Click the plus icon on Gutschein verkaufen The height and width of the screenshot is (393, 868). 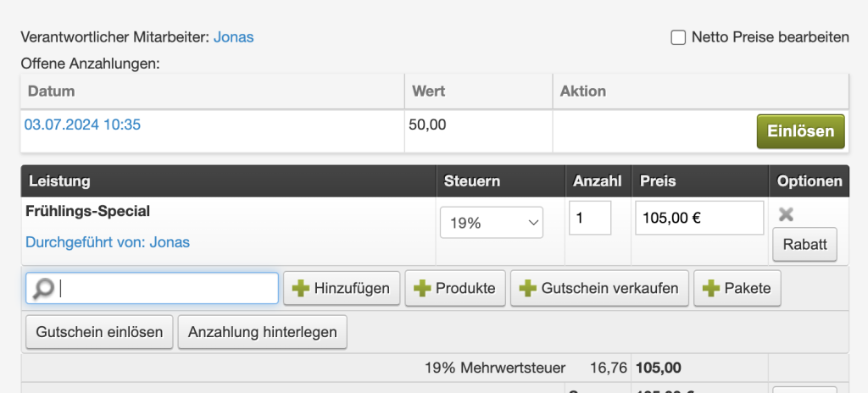pyautogui.click(x=527, y=288)
